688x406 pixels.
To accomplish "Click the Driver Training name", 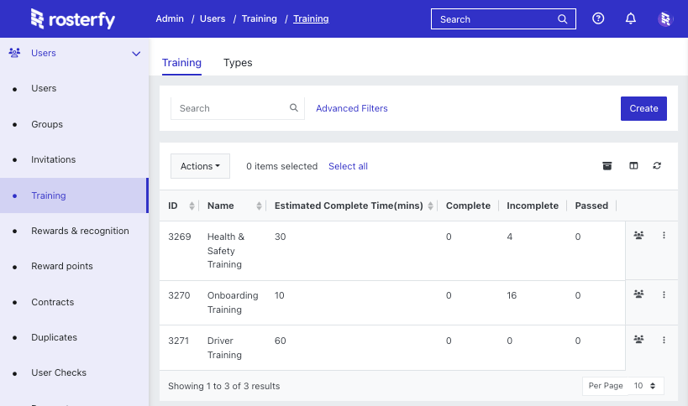I will pos(224,348).
